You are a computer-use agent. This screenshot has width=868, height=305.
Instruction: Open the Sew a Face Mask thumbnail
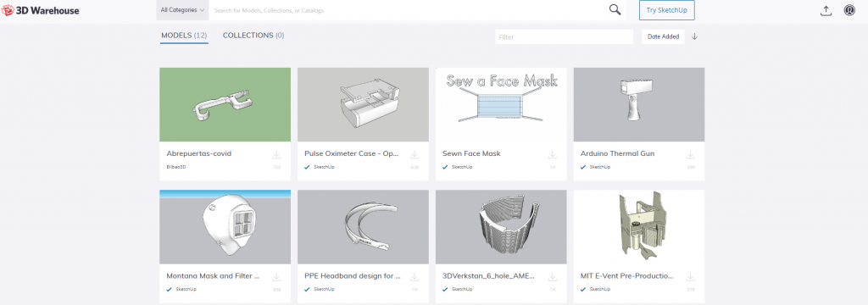pos(501,104)
